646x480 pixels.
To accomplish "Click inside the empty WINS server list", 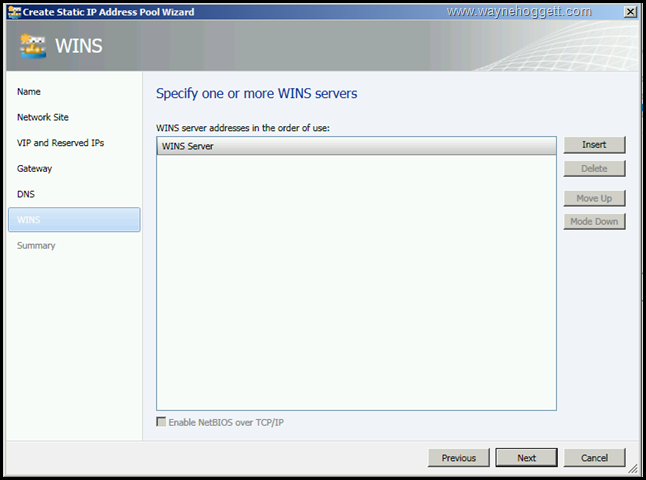I will tap(356, 280).
